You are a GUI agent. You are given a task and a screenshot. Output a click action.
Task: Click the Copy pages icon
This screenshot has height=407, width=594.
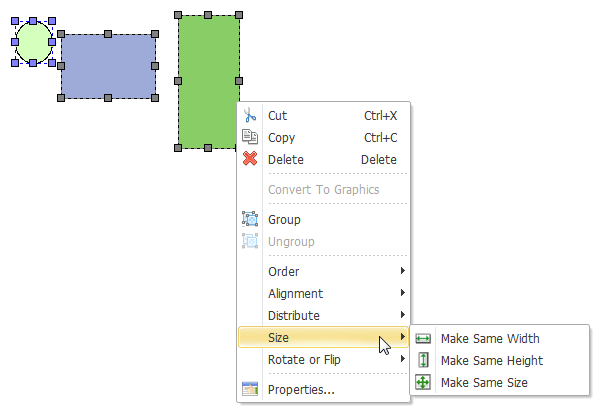point(250,137)
